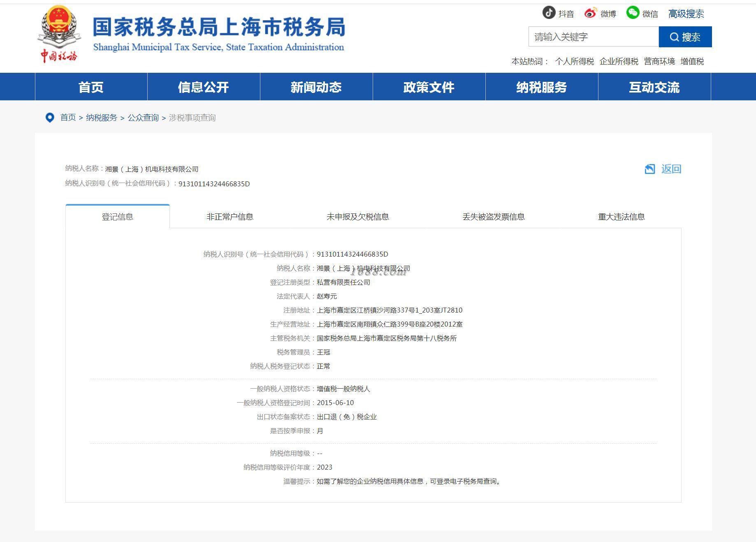Open 新闻动态 navigation item
This screenshot has height=542, width=756.
click(x=316, y=87)
